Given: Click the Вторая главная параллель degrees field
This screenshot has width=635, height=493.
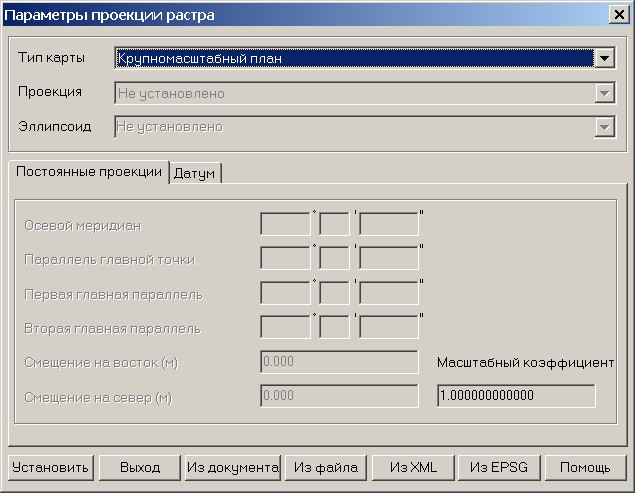Looking at the screenshot, I should (x=285, y=326).
